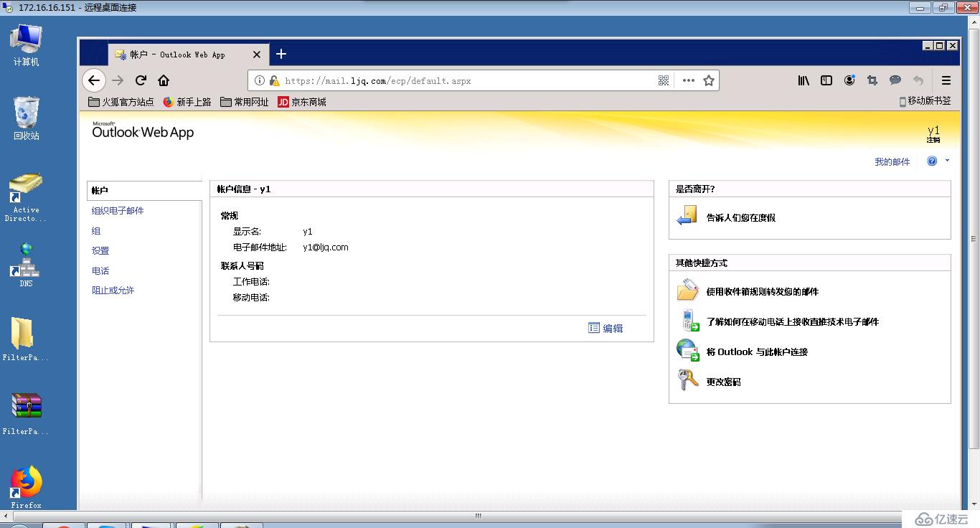Toggle the sidebar view icon
The height and width of the screenshot is (528, 980).
tap(826, 80)
